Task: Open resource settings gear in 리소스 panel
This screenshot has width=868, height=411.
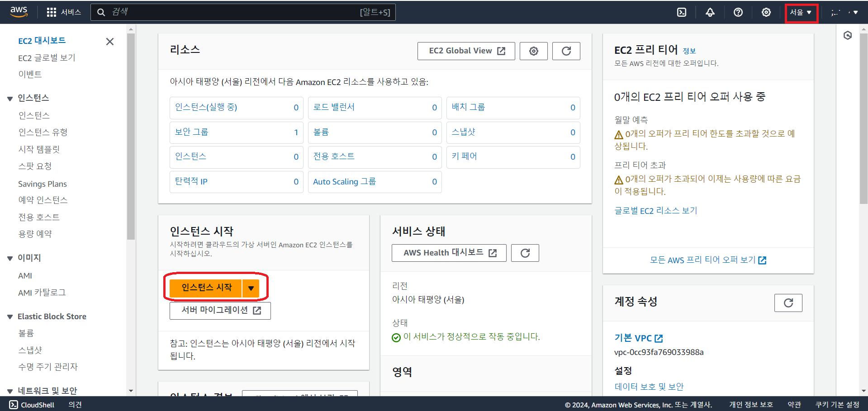Action: click(534, 51)
